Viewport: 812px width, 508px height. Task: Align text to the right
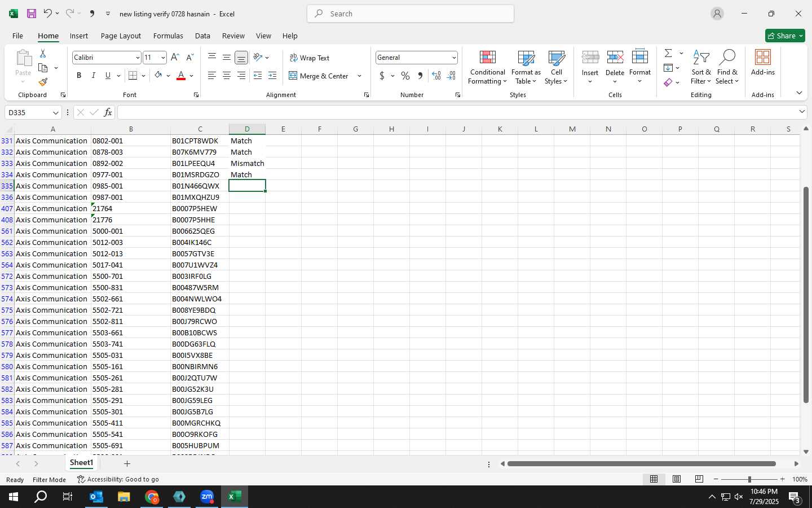(241, 76)
